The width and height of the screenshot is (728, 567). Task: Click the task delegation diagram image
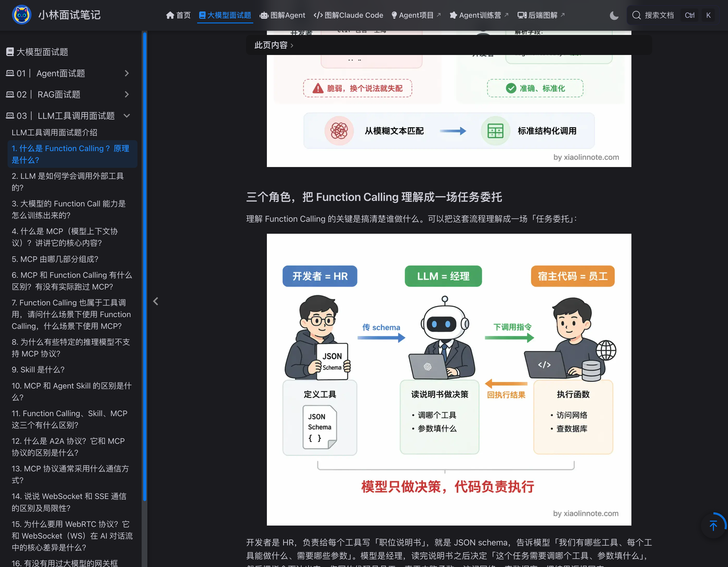449,380
